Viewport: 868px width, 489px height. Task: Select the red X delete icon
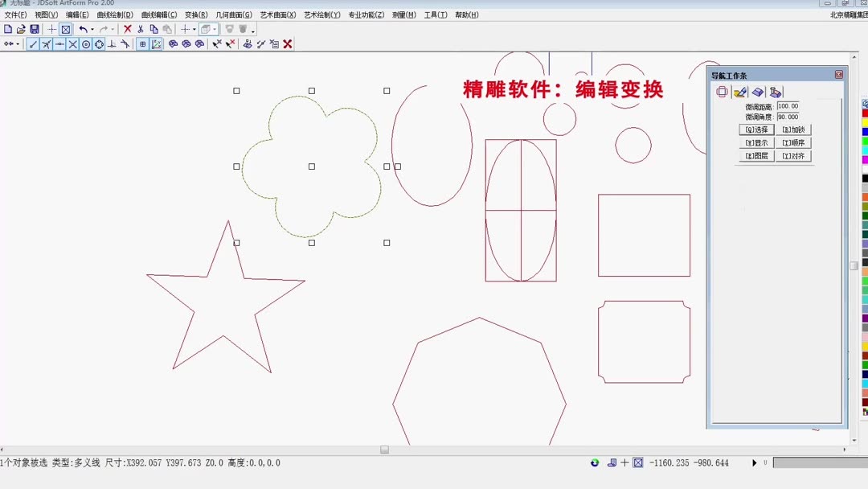pos(126,29)
